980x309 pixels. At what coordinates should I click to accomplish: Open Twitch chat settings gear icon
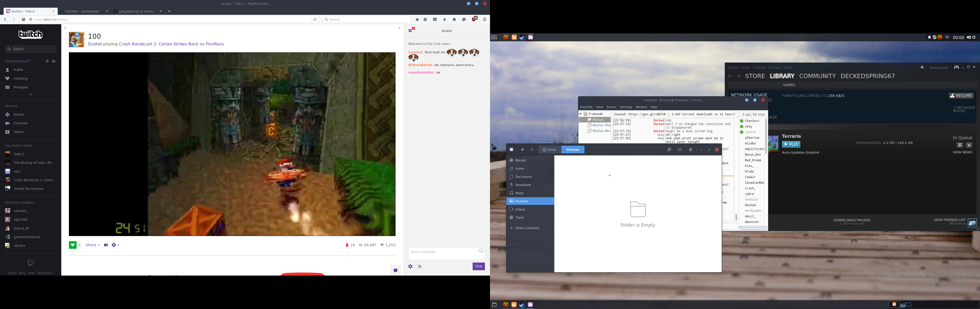(x=410, y=266)
